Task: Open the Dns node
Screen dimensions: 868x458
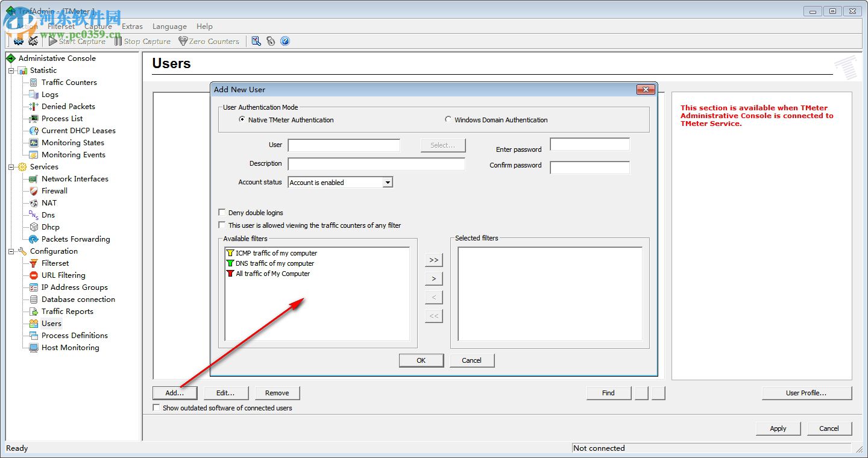Action: (48, 215)
